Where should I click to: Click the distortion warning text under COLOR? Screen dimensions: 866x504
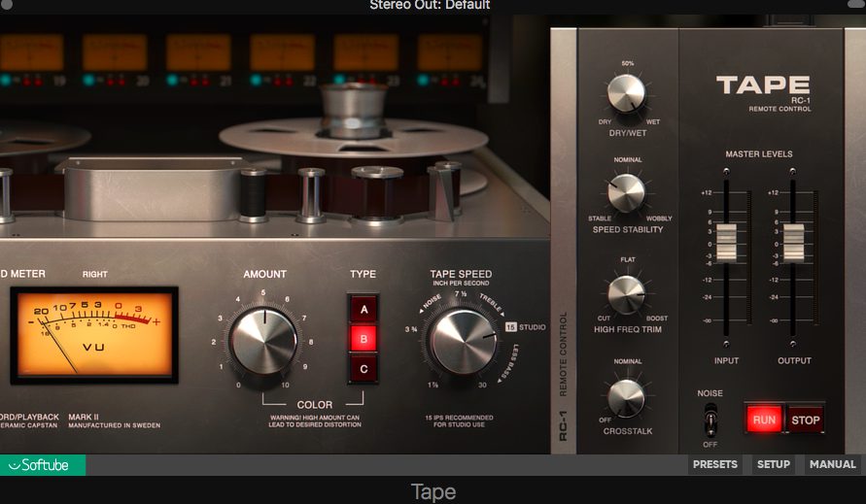[315, 421]
